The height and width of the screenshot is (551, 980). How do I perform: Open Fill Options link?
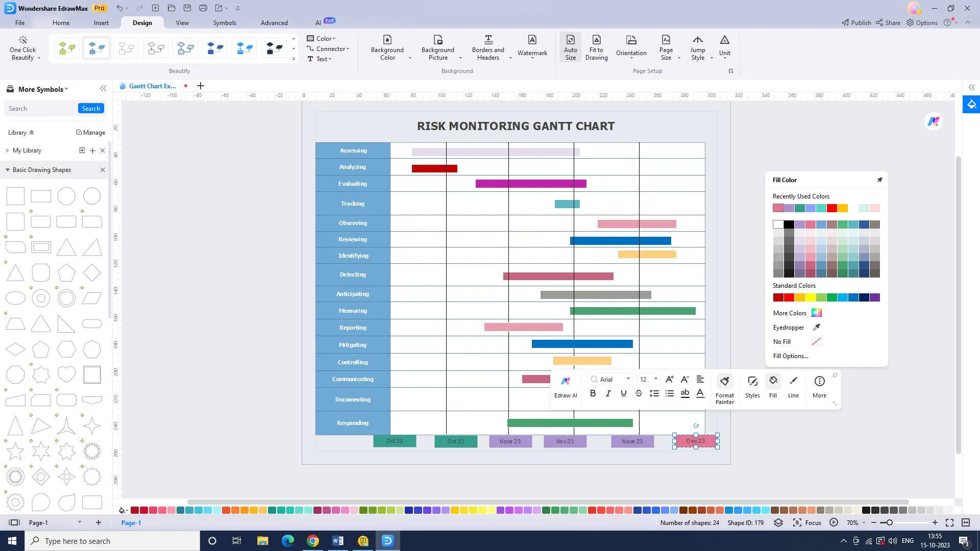tap(790, 356)
